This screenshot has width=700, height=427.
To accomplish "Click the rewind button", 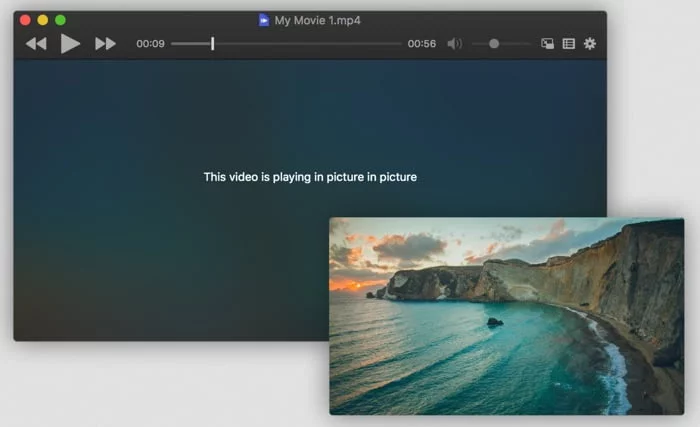I will pyautogui.click(x=36, y=44).
